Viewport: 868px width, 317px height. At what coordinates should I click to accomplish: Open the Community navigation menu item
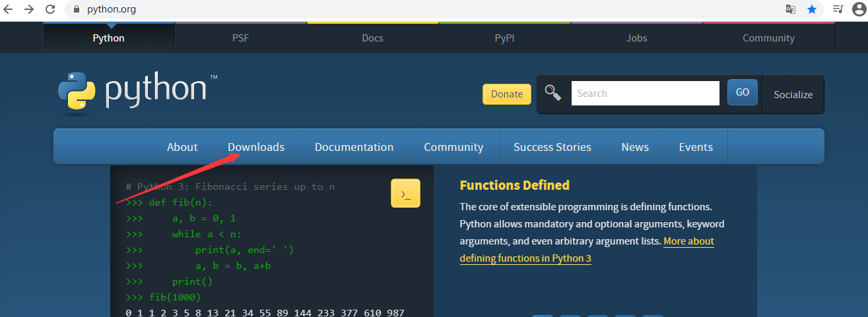point(453,147)
